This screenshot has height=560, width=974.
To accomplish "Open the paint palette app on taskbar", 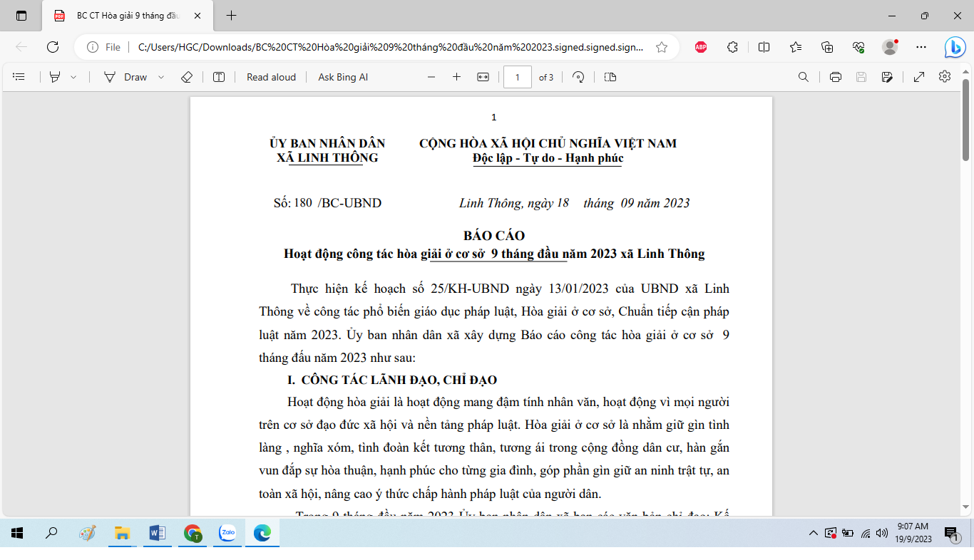I will point(87,533).
